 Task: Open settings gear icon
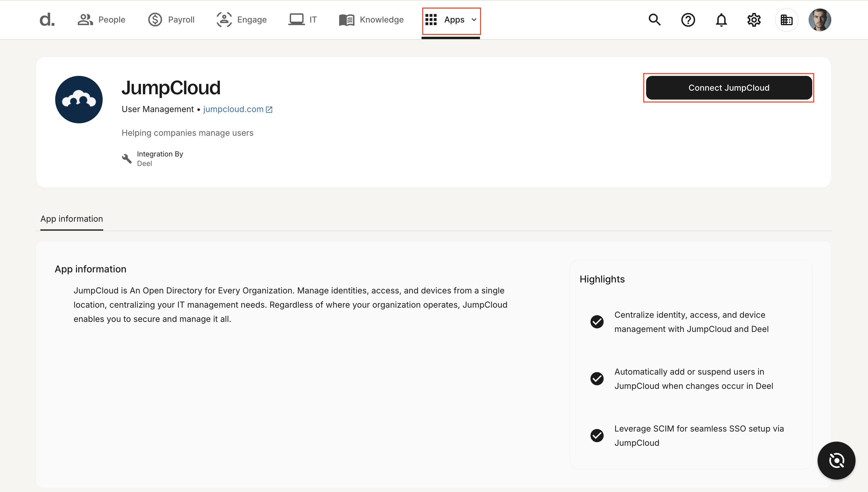pos(754,20)
